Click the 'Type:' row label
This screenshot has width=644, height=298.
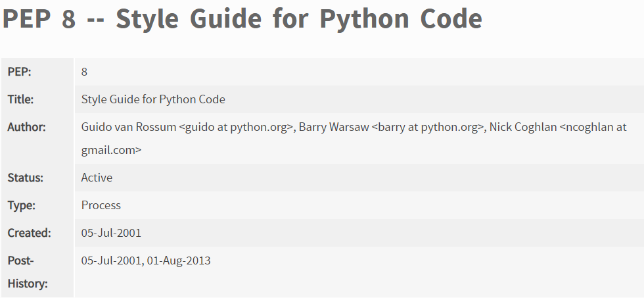click(x=21, y=205)
